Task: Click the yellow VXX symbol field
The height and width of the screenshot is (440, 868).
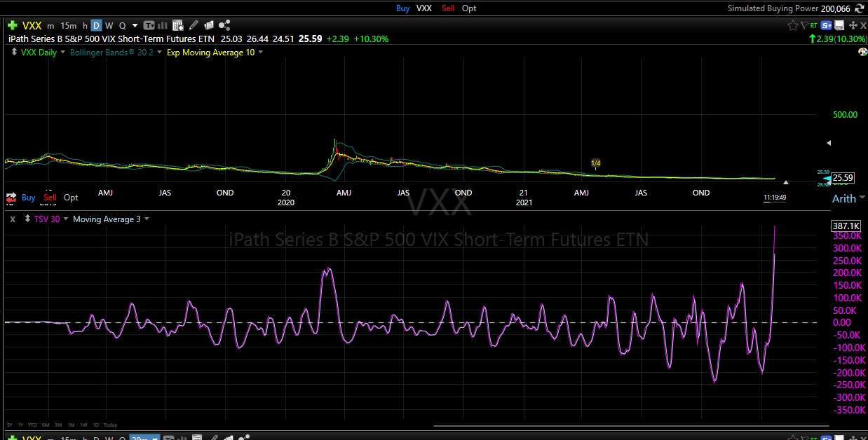Action: point(32,26)
